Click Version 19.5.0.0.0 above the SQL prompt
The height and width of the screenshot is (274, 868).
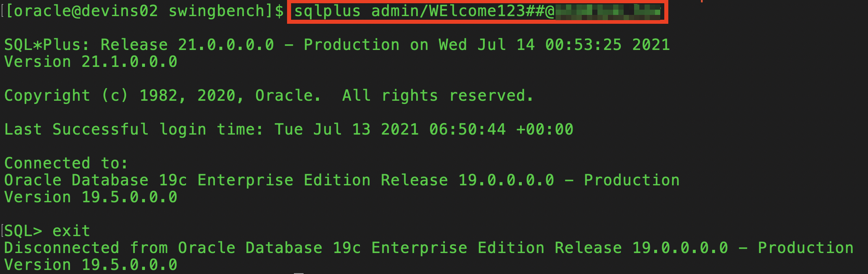tap(91, 197)
